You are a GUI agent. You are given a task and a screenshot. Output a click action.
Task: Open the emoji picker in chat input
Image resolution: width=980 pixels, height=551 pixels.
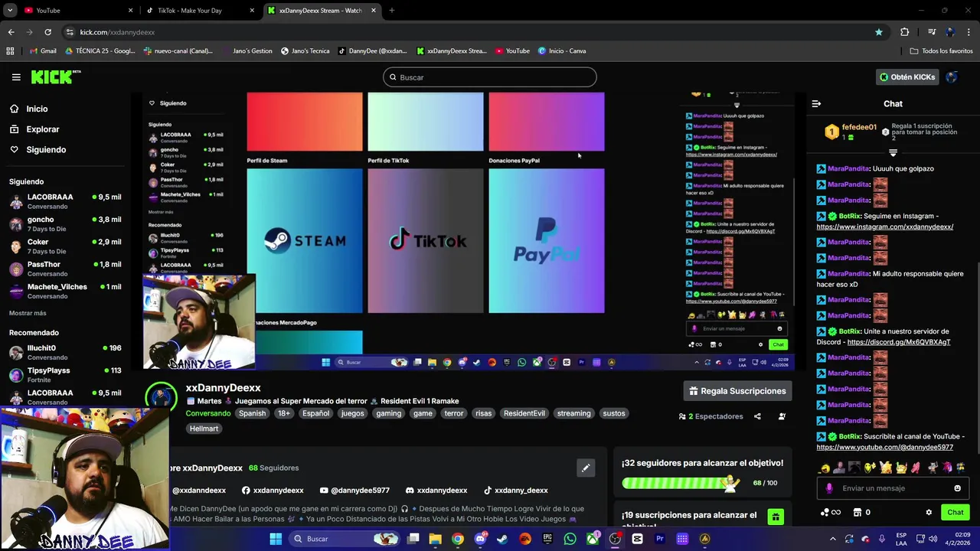point(957,488)
